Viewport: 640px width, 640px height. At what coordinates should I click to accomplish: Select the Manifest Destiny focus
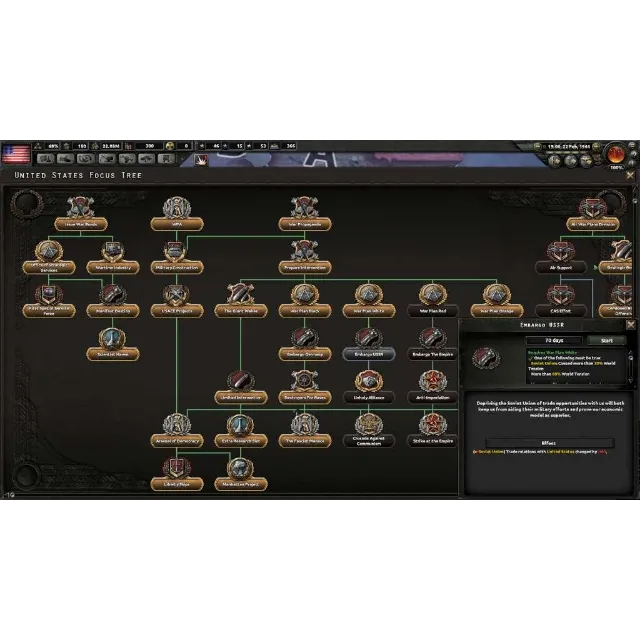(113, 303)
